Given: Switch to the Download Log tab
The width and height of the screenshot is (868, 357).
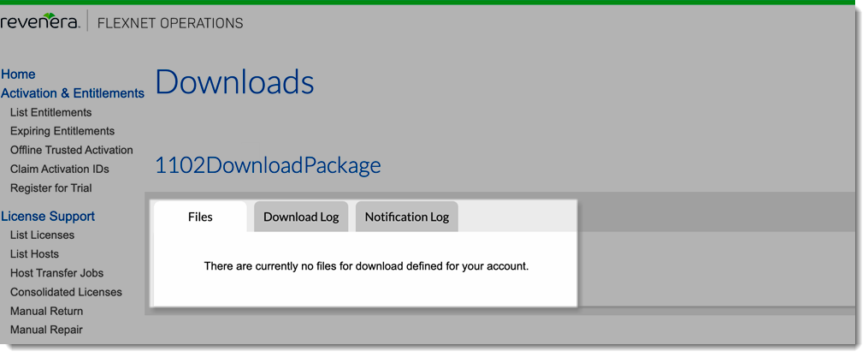Looking at the screenshot, I should tap(301, 217).
